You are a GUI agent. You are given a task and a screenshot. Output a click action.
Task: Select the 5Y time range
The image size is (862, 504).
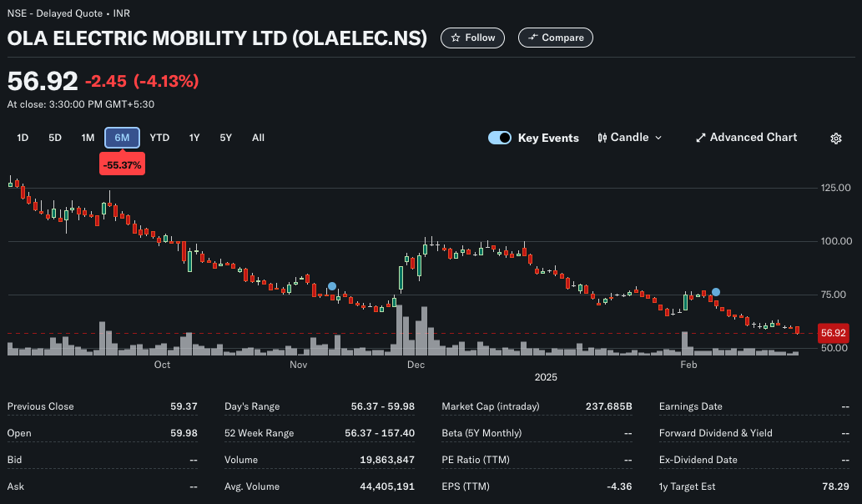point(226,138)
